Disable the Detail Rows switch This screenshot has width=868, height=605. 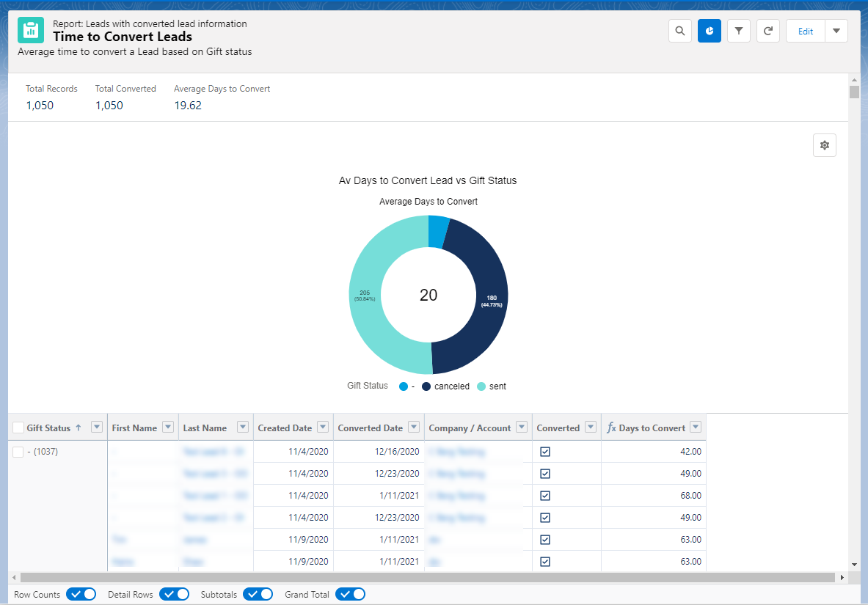pos(174,594)
